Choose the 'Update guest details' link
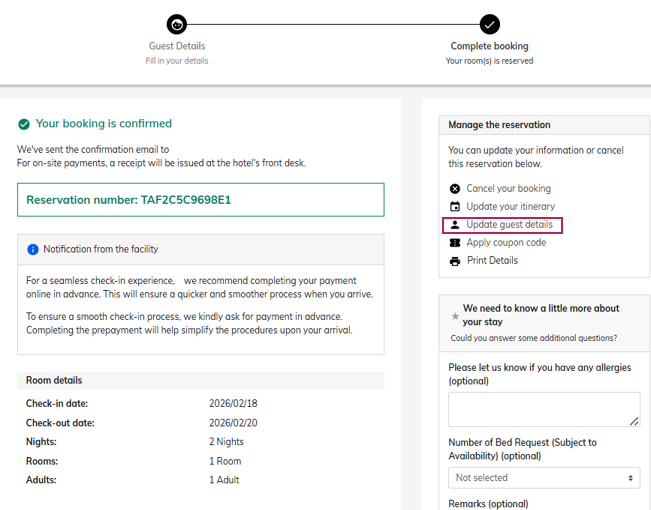Image resolution: width=651 pixels, height=510 pixels. pos(509,225)
